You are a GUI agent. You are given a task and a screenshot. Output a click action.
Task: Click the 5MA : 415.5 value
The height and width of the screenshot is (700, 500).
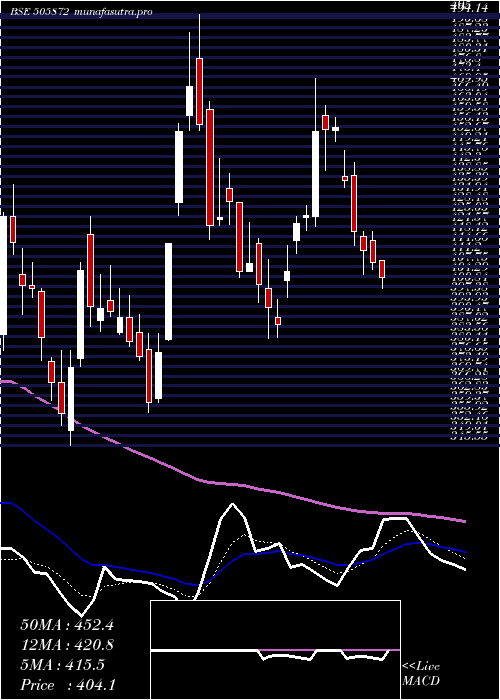[x=63, y=665]
